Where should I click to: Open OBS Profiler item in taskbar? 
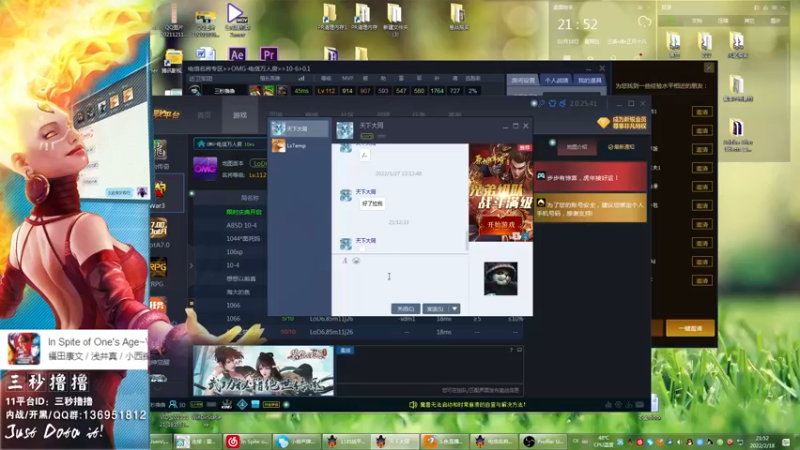(x=544, y=441)
